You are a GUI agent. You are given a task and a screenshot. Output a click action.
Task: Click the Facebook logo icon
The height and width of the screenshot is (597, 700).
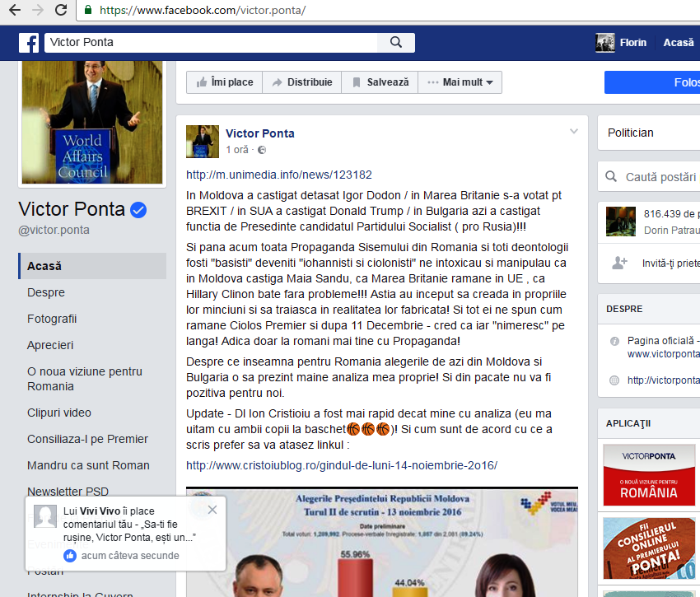[x=29, y=43]
